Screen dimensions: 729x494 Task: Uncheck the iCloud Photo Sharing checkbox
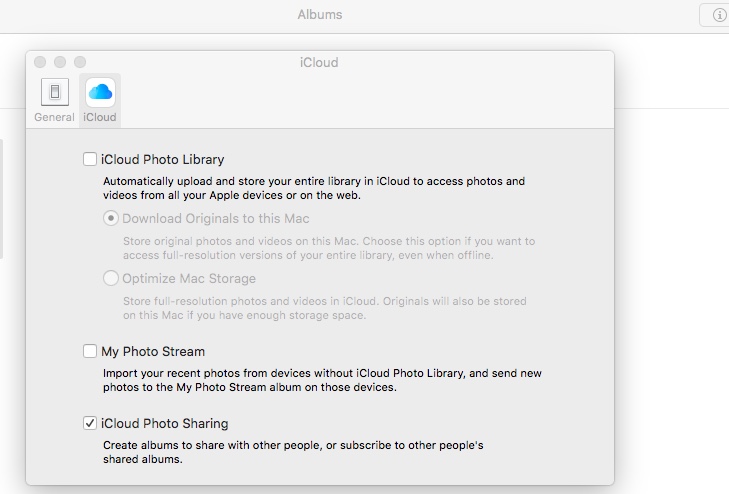click(90, 423)
